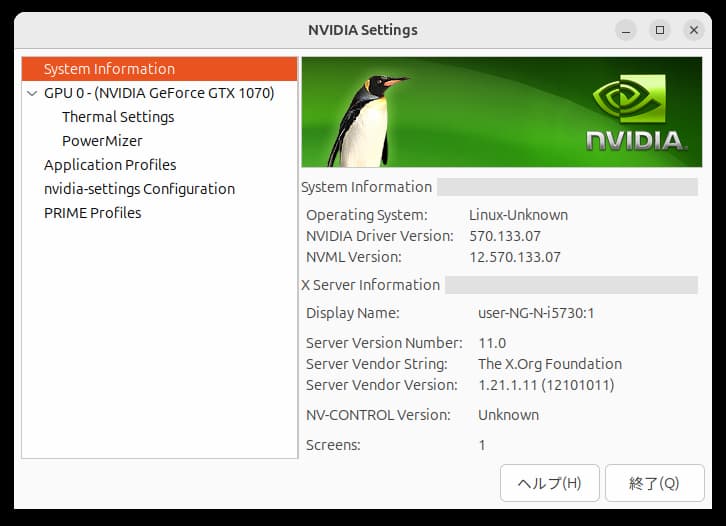Click driver version value 570.133.07

(x=505, y=236)
